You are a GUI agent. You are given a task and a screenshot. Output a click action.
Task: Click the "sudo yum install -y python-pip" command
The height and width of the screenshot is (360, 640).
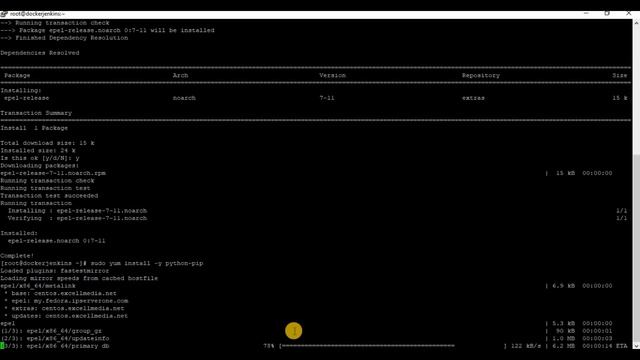pyautogui.click(x=147, y=263)
